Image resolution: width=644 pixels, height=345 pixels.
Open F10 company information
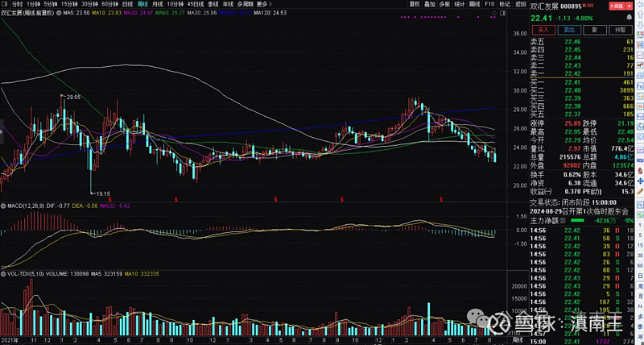point(489,4)
